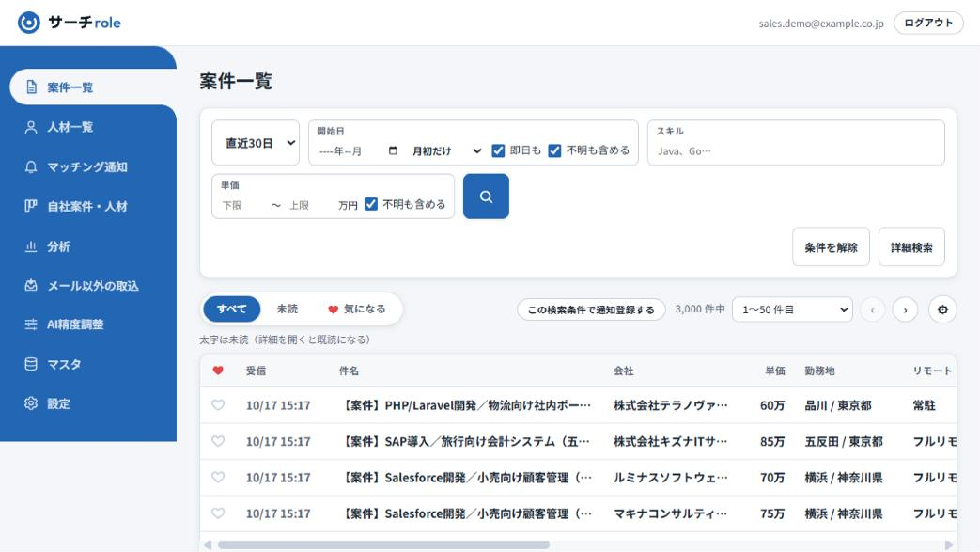Click the 五反田 / 東京都 location cell
Image resolution: width=980 pixels, height=552 pixels.
coord(844,441)
